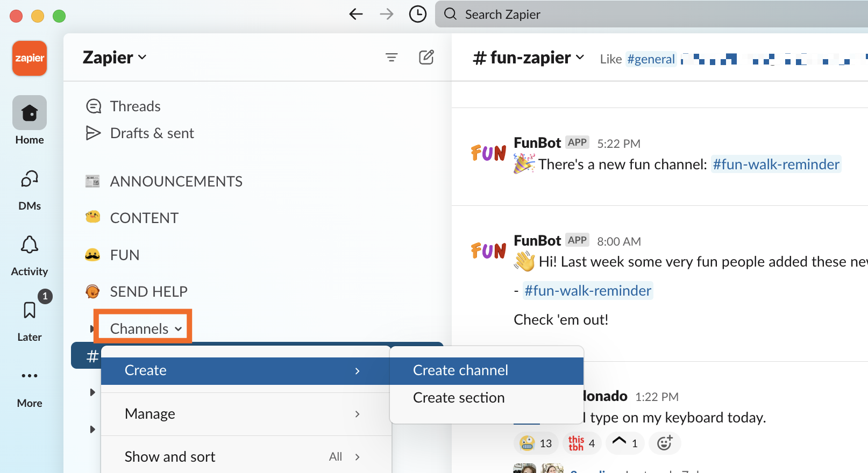
Task: Select the CONTENT section label
Action: pyautogui.click(x=144, y=218)
